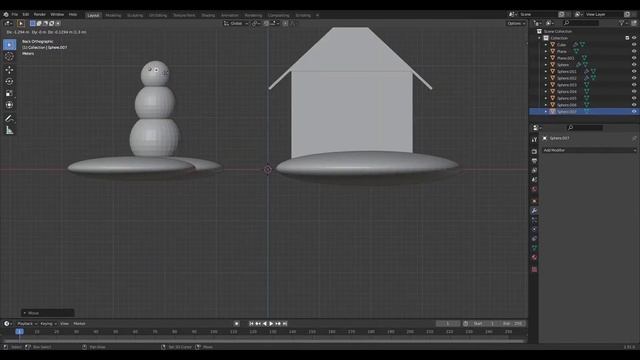
Task: Jump to the first frame
Action: [251, 324]
